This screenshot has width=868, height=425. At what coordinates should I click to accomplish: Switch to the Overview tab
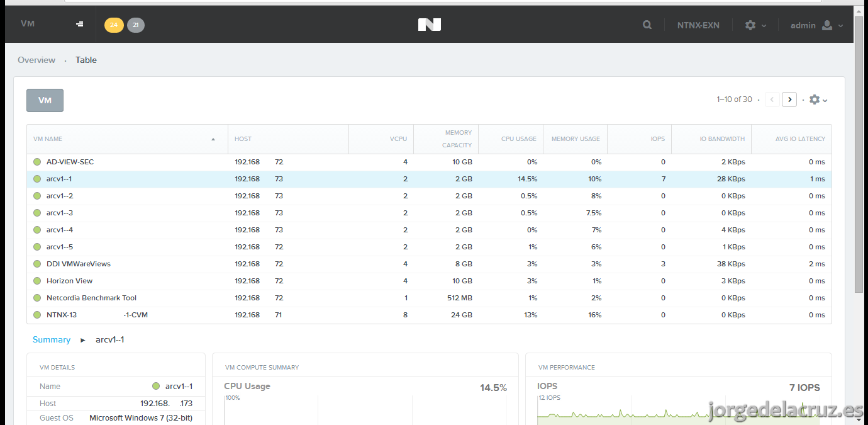[x=36, y=60]
